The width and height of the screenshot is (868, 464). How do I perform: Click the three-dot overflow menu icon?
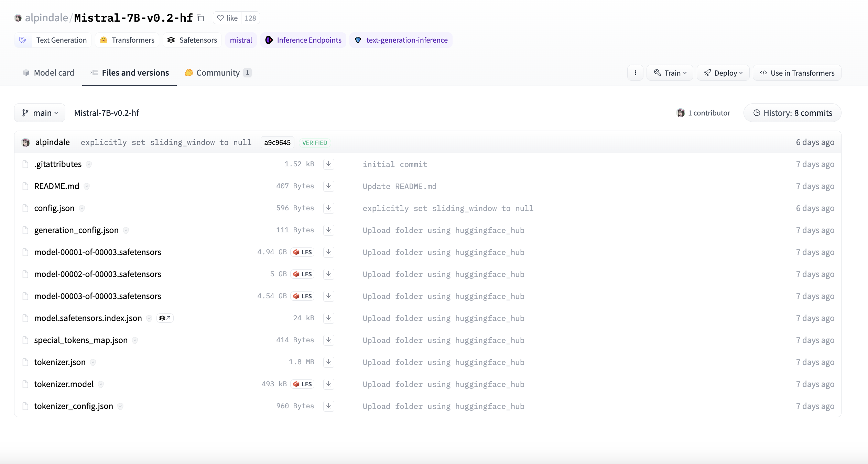click(x=635, y=73)
